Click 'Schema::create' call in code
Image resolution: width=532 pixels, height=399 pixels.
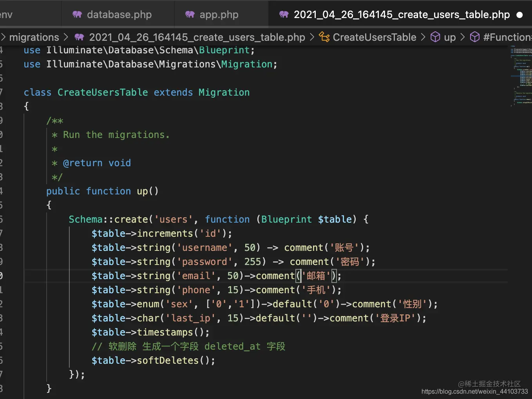tap(109, 219)
